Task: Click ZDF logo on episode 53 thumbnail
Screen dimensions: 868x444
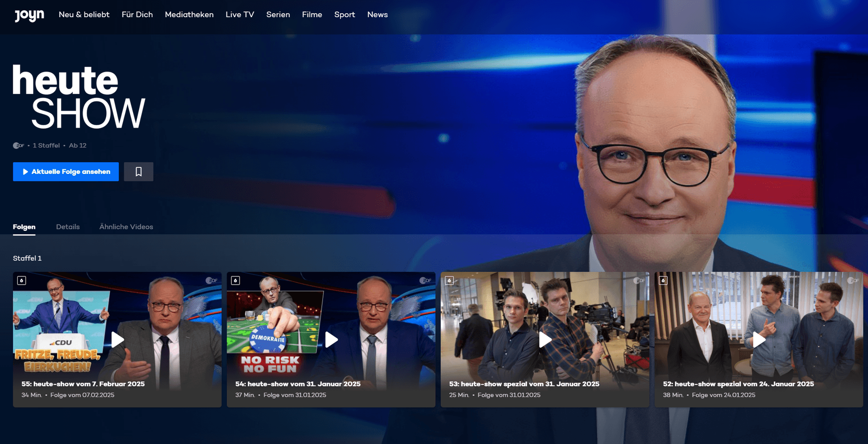Action: 639,280
